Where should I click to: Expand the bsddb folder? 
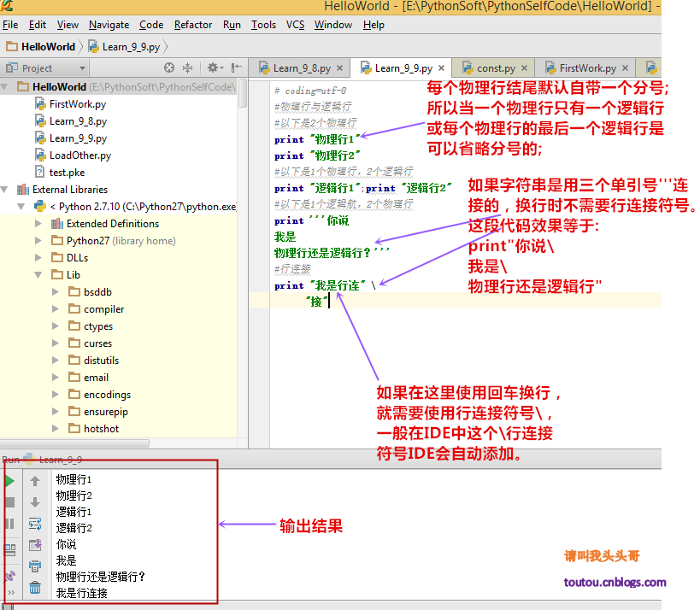(x=56, y=292)
